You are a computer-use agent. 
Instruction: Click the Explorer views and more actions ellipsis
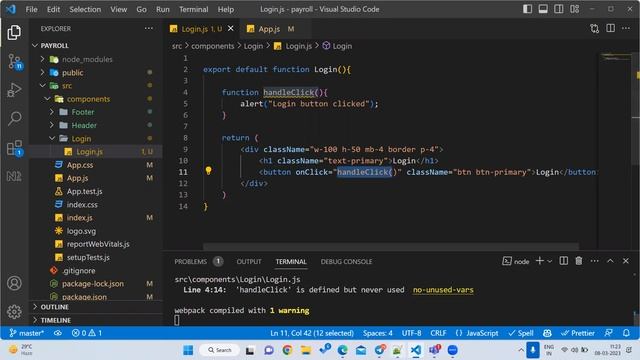pyautogui.click(x=149, y=29)
